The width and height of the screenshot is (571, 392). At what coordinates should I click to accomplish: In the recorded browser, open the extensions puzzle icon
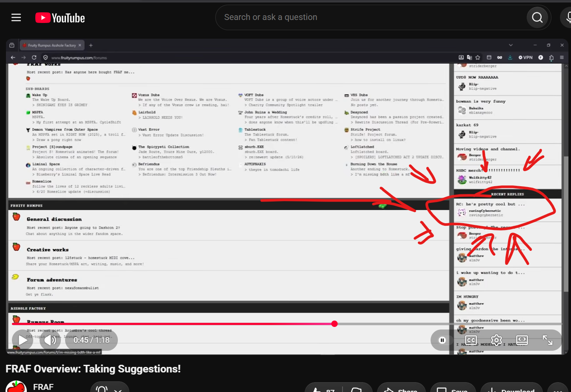click(551, 58)
